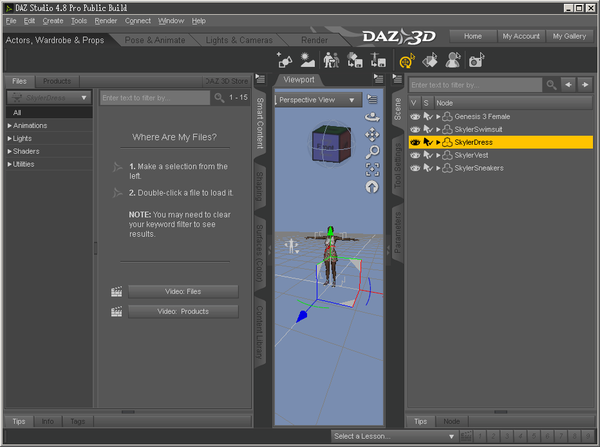600x447 pixels.
Task: Click the Video: Products button
Action: pos(183,312)
